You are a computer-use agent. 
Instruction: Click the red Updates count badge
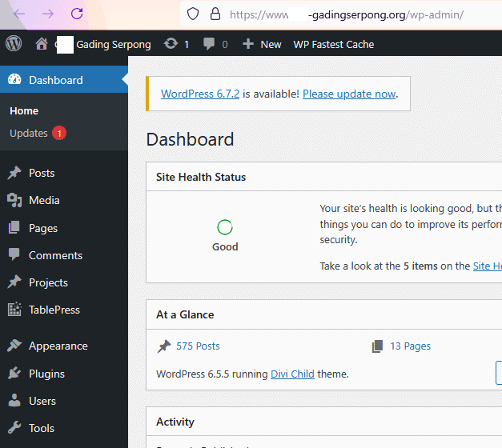(59, 133)
